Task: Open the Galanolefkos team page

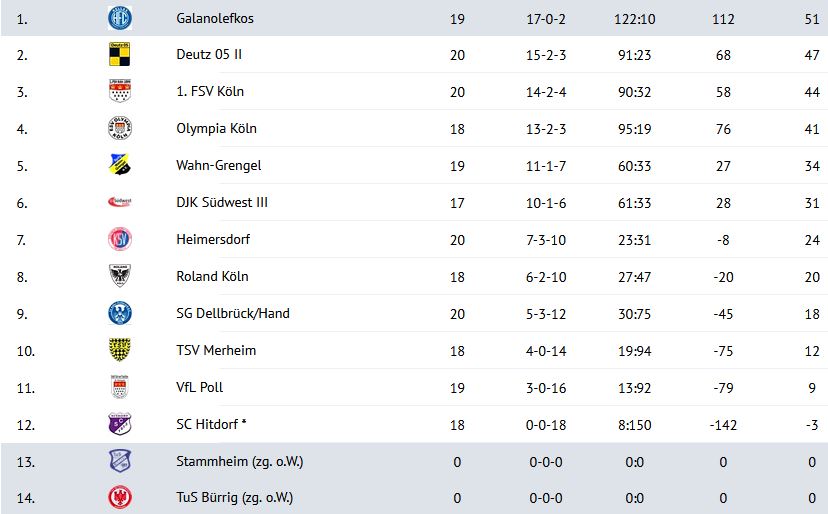Action: click(215, 18)
